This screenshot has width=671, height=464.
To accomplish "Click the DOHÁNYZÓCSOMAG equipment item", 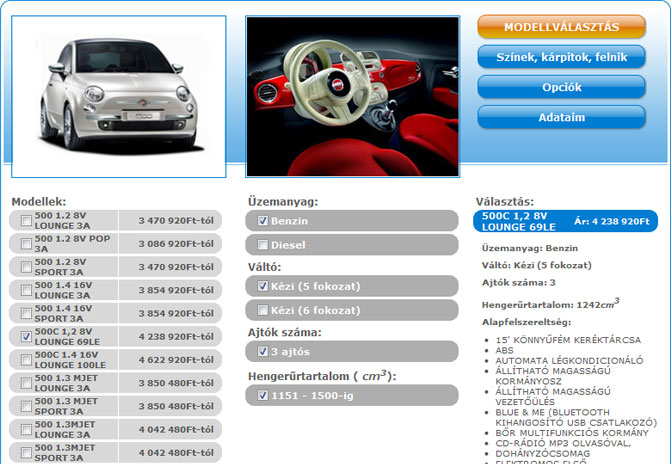I will pyautogui.click(x=543, y=453).
